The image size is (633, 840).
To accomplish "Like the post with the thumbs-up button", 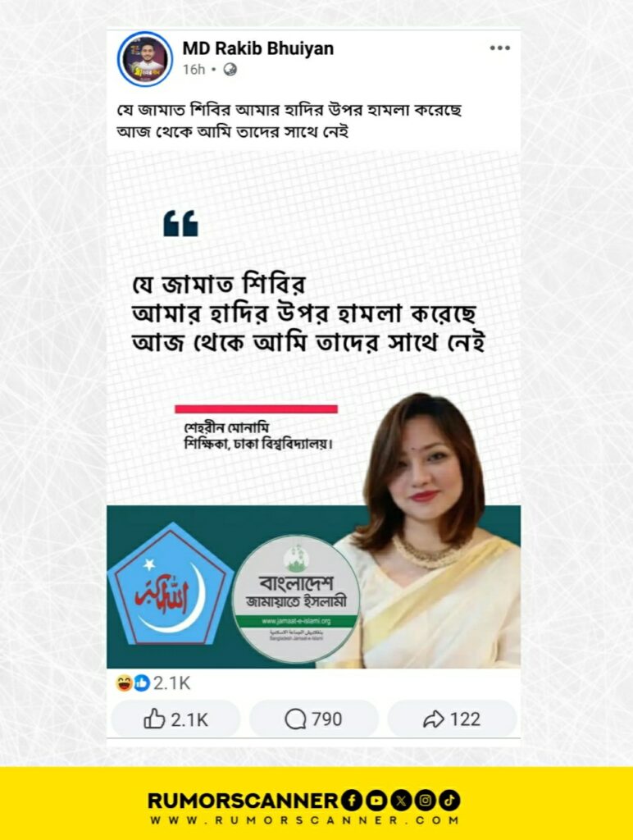I will 175,719.
